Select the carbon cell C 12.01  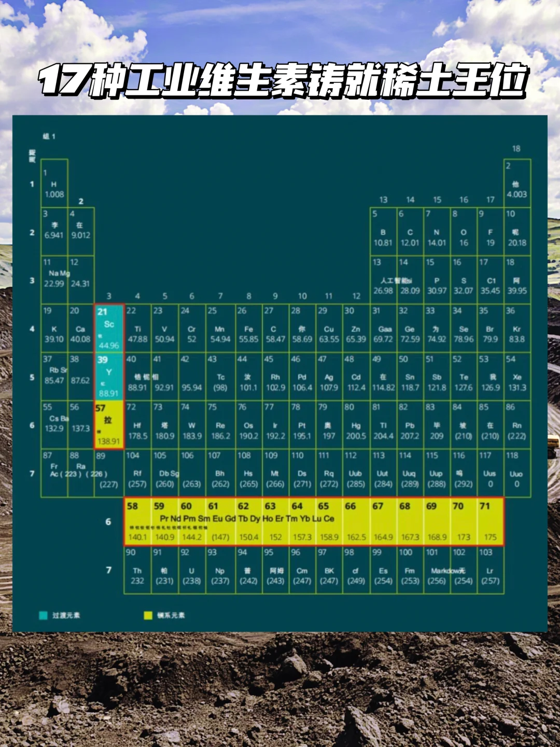[x=410, y=231]
